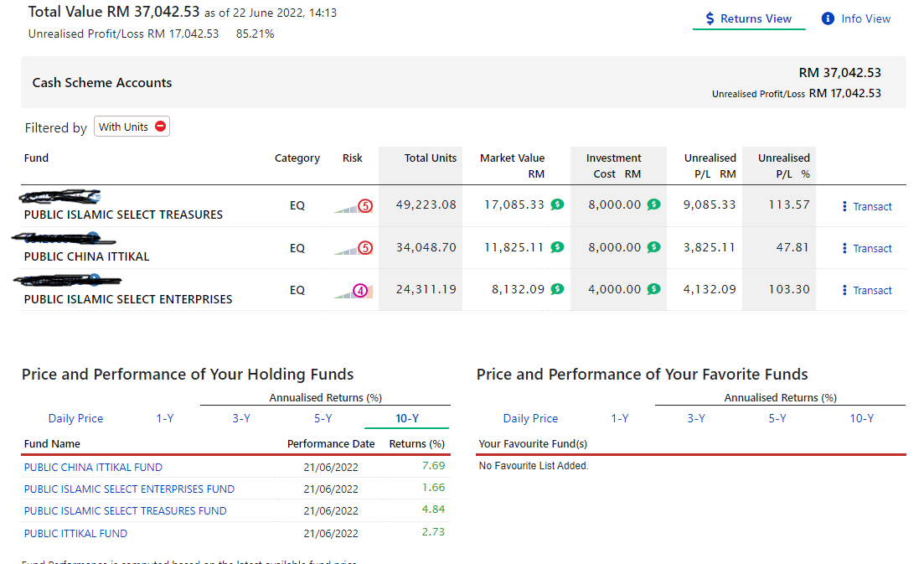This screenshot has height=564, width=924.
Task: Open PUBLIC CHINA ITTIKAL FUND link
Action: (93, 467)
